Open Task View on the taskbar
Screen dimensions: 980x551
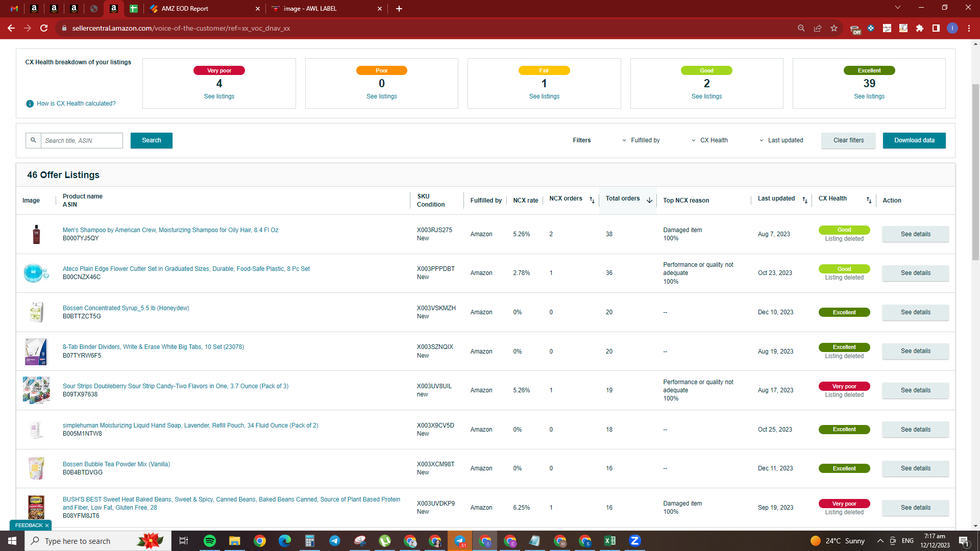[x=184, y=541]
